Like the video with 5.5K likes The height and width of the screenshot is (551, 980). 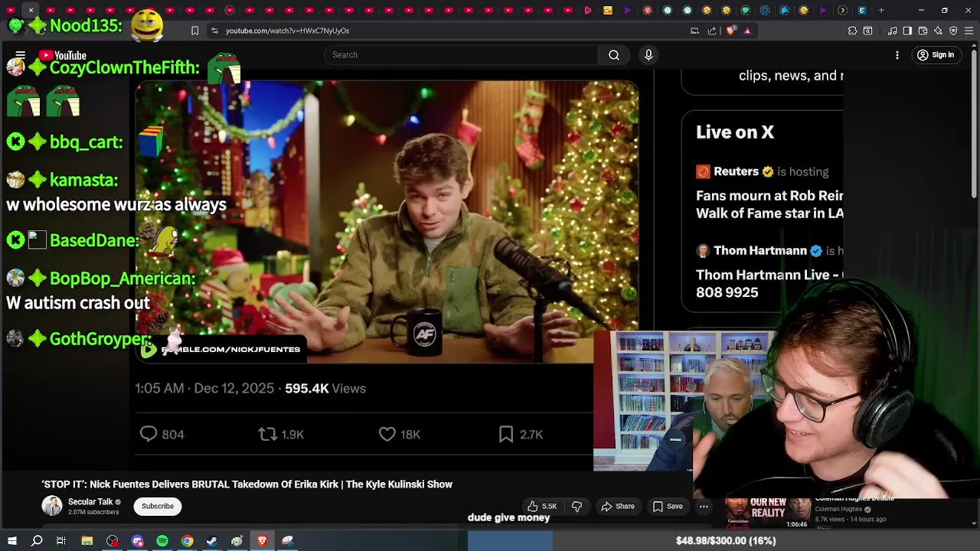click(542, 507)
